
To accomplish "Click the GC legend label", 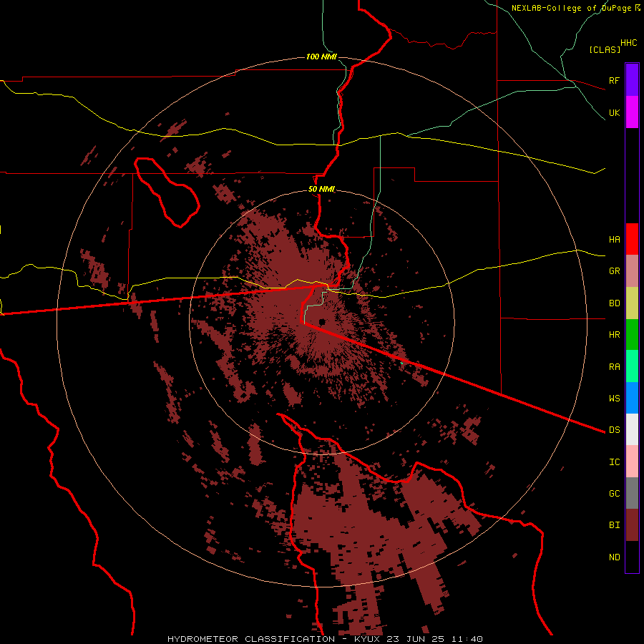I will coord(614,494).
